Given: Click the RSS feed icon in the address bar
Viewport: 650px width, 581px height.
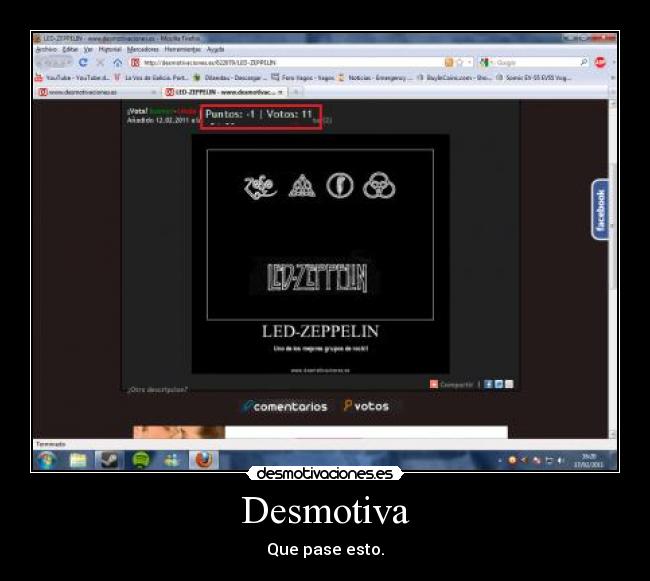Looking at the screenshot, I should tap(449, 62).
